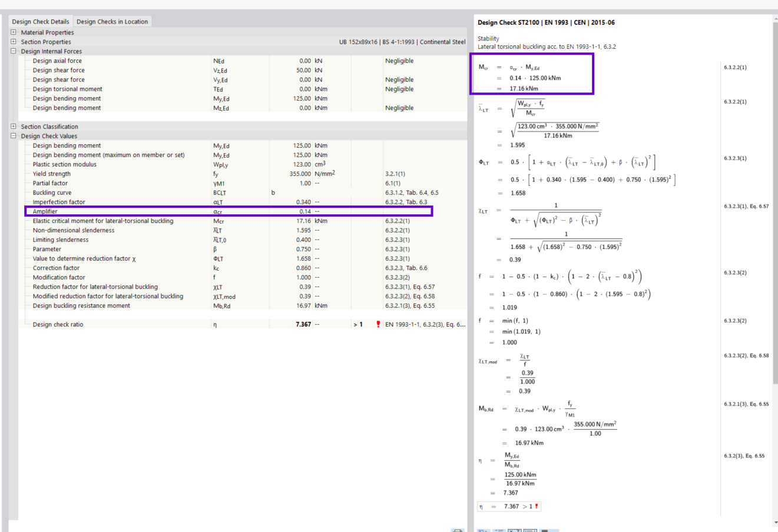Click the printer icon at the bottom
This screenshot has width=778, height=532.
(458, 530)
